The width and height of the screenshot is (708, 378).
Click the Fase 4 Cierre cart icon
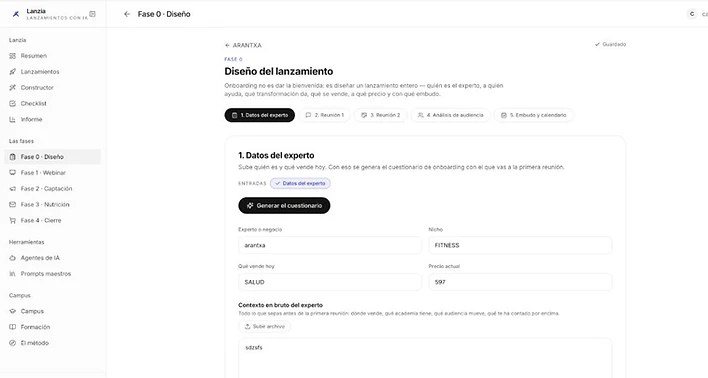(x=13, y=220)
